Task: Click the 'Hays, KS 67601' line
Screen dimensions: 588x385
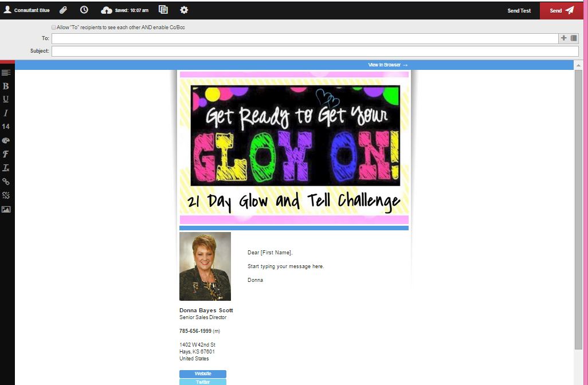Action: (x=197, y=352)
